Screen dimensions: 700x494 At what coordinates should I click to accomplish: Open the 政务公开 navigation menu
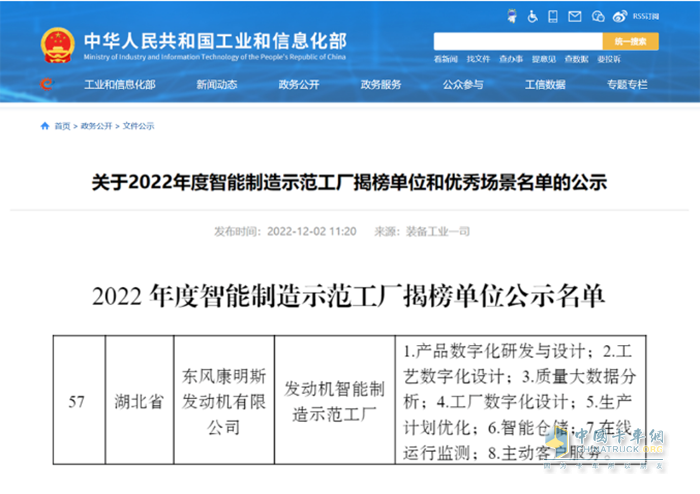click(299, 85)
